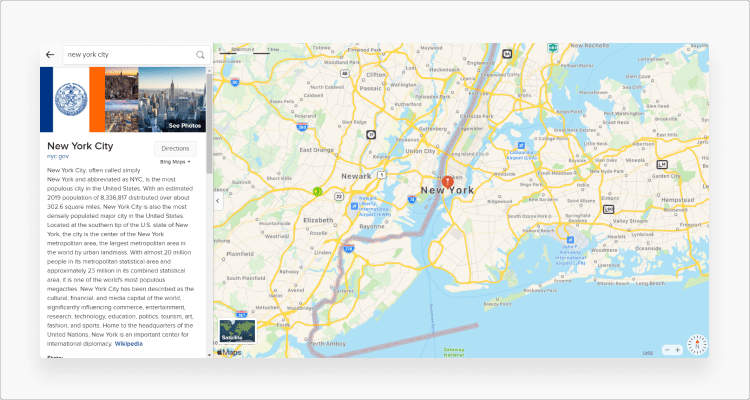Click the New York City heading

(80, 146)
